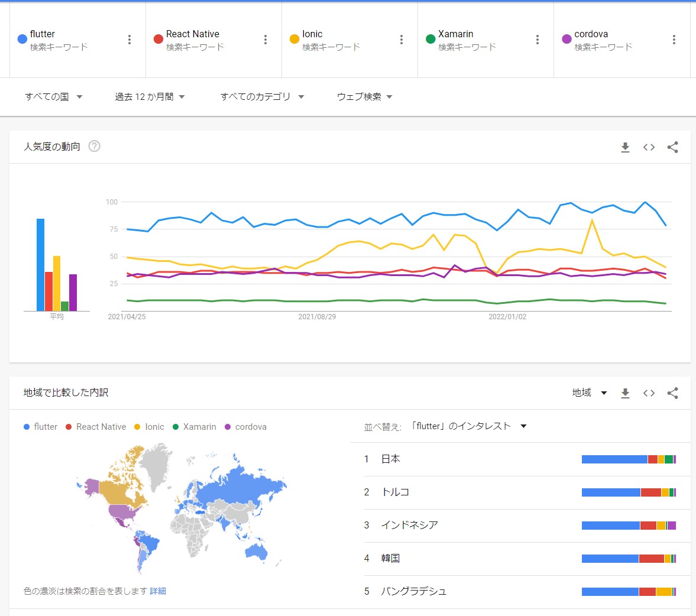This screenshot has width=696, height=616.
Task: Open the Xamarin term options menu
Action: click(x=537, y=40)
